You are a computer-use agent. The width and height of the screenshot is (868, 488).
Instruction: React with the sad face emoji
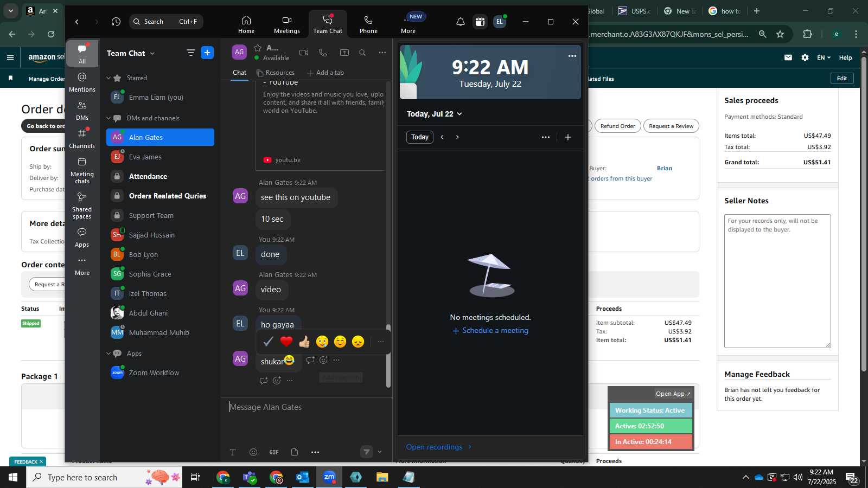coord(358,342)
